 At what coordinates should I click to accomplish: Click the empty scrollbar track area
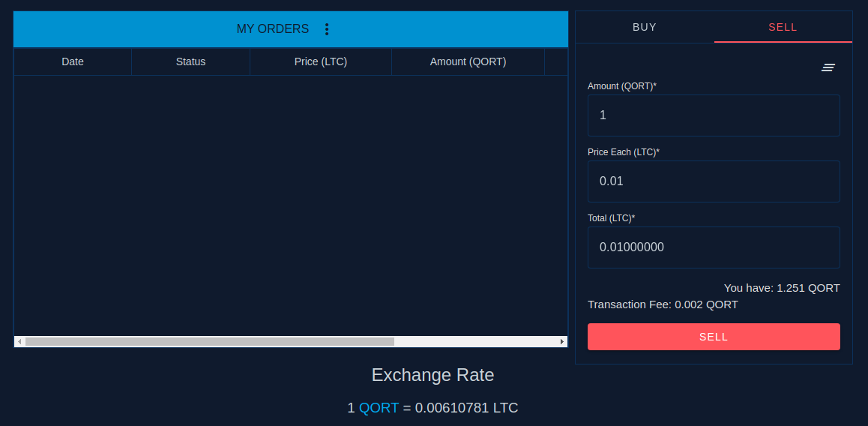(475, 342)
